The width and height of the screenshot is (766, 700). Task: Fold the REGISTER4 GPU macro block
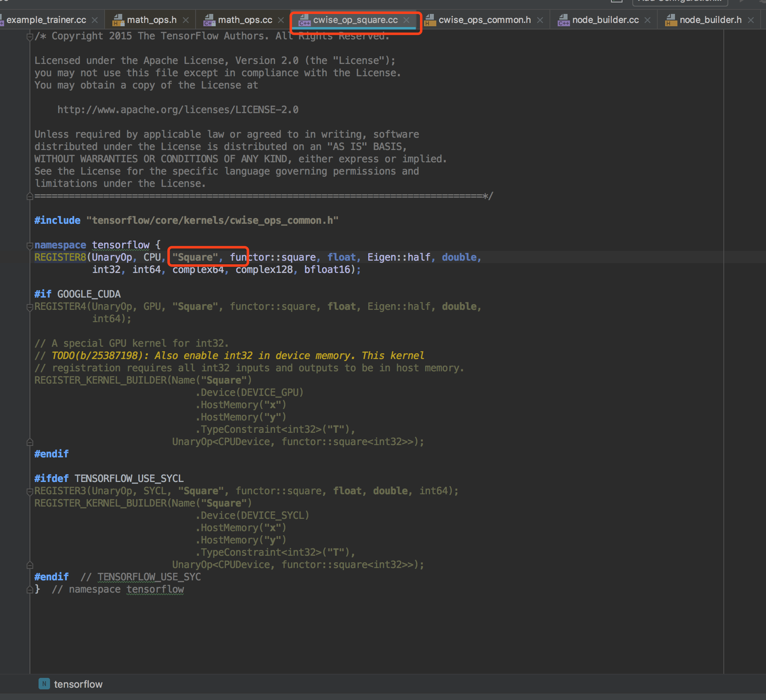(x=30, y=307)
